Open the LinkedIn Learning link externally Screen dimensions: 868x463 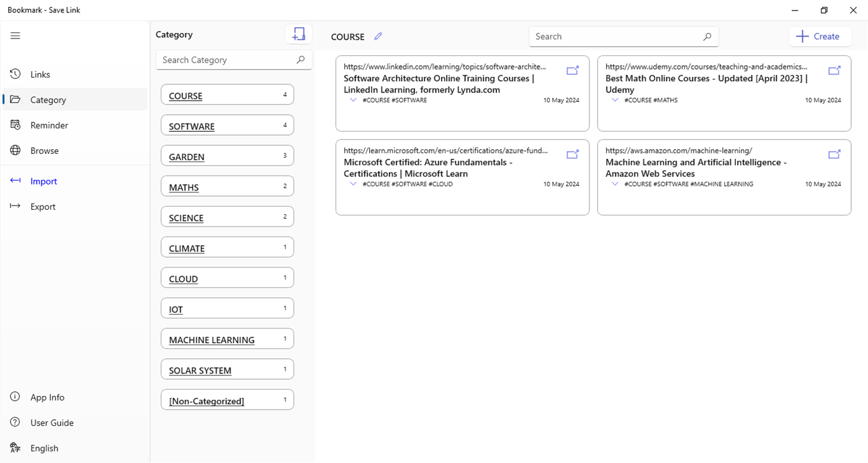tap(573, 70)
